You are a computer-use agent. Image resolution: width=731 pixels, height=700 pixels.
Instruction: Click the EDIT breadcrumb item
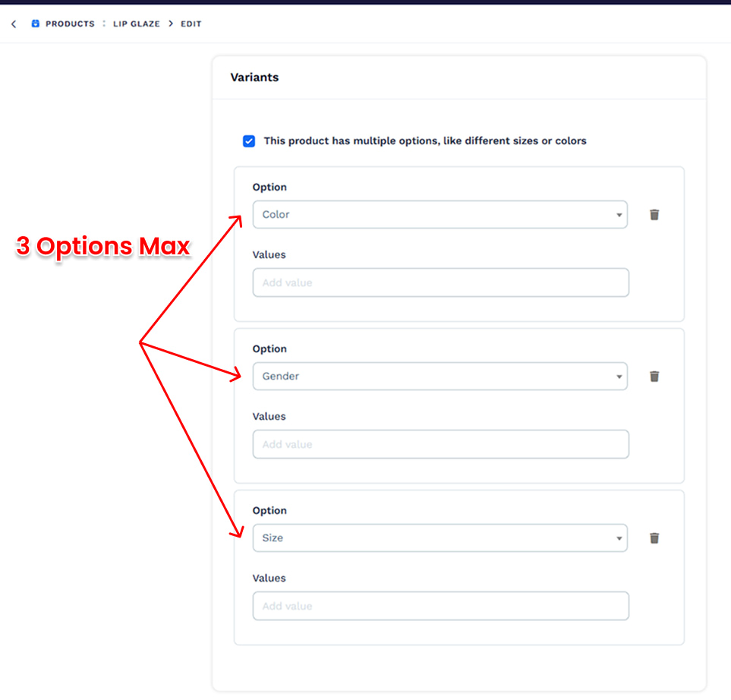pyautogui.click(x=191, y=24)
